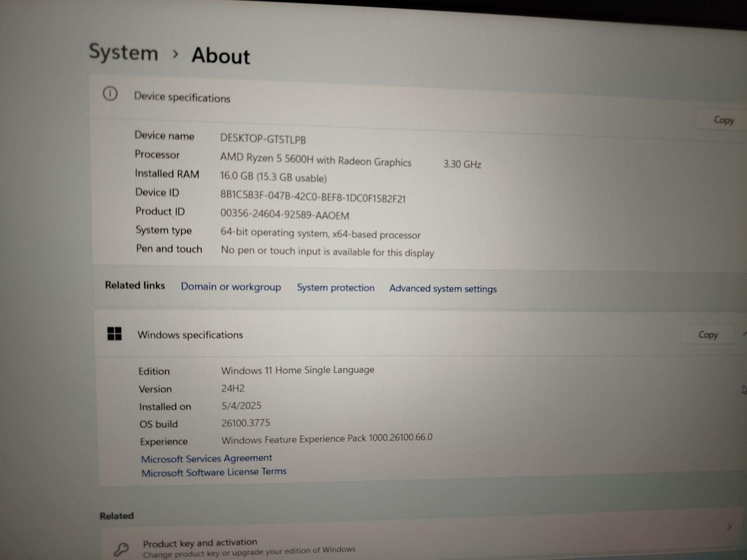The image size is (747, 560).
Task: Select the OS build 26100.3775
Action: (246, 423)
